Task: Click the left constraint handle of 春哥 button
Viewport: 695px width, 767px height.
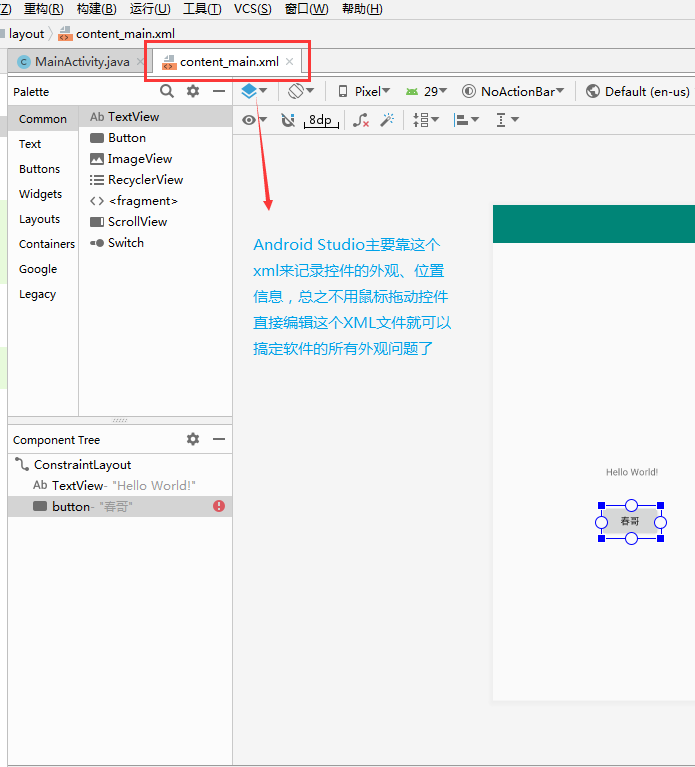Action: click(x=602, y=522)
